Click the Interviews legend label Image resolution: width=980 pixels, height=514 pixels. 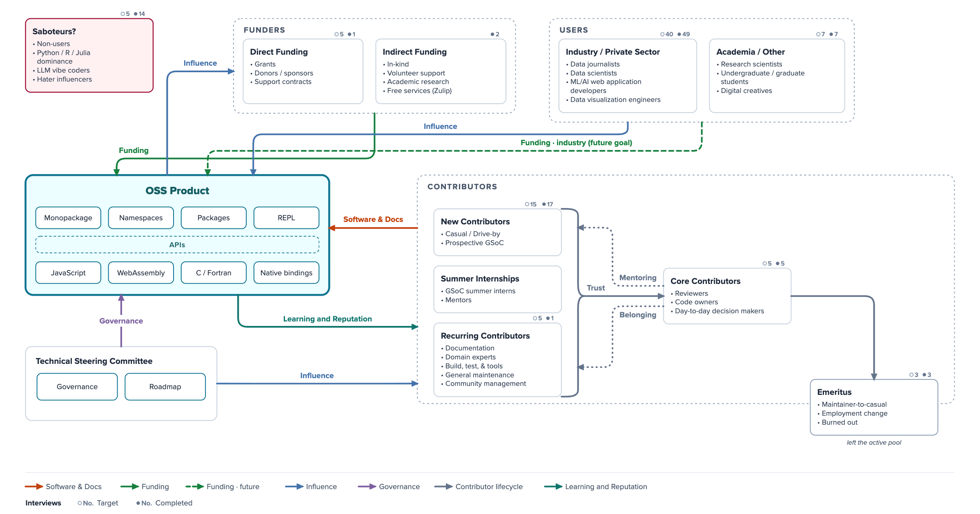(x=43, y=503)
